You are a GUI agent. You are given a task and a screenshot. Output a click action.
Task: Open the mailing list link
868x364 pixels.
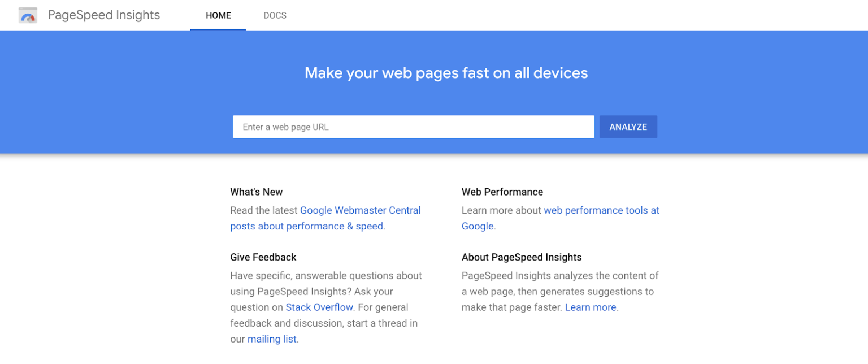(x=271, y=339)
